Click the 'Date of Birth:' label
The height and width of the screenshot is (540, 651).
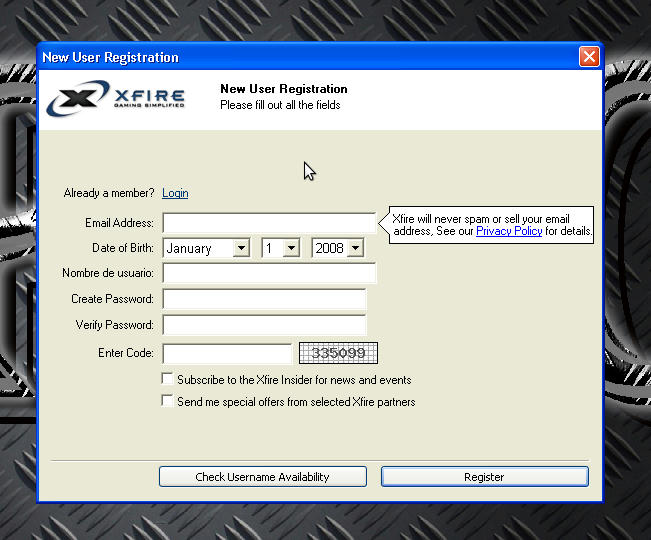[123, 248]
